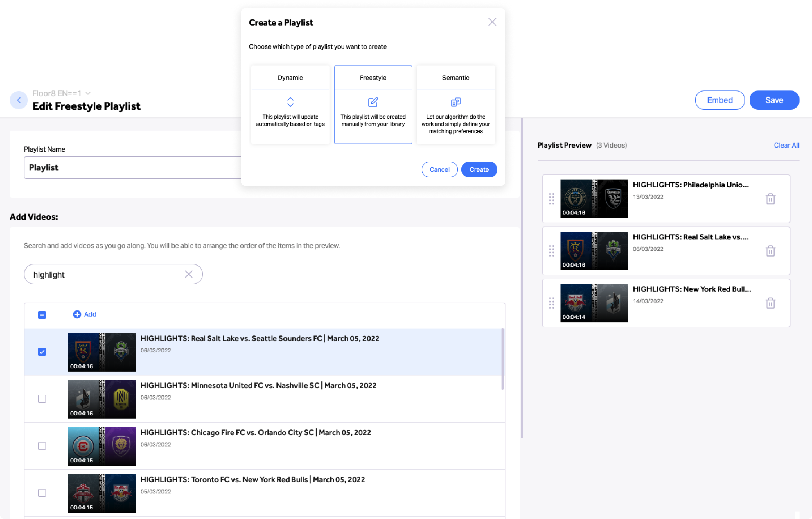Screen dimensions: 812x519
Task: Expand the Floor8 EN==1 dropdown
Action: tap(88, 93)
